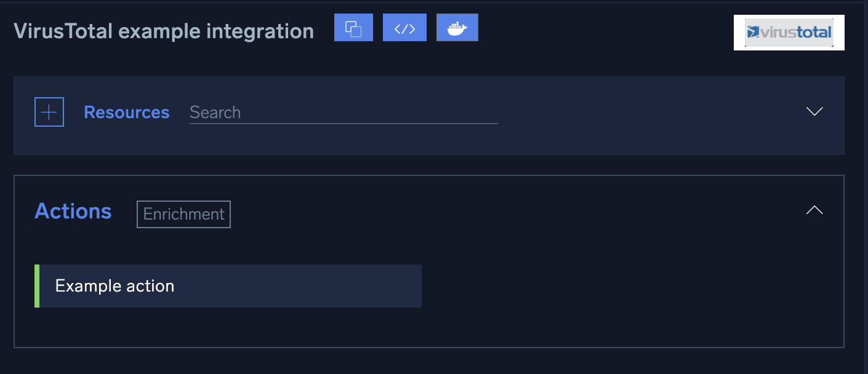Toggle the Enrichment category filter
The height and width of the screenshot is (374, 868).
pyautogui.click(x=183, y=214)
